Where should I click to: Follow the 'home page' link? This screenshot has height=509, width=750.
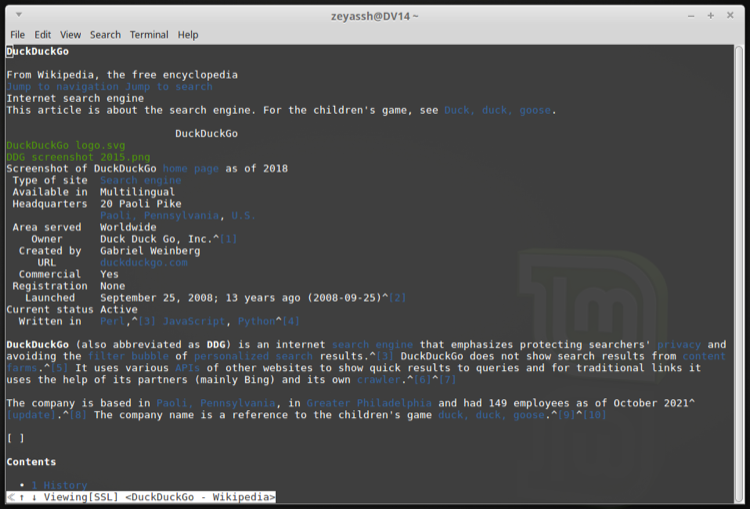pos(191,169)
